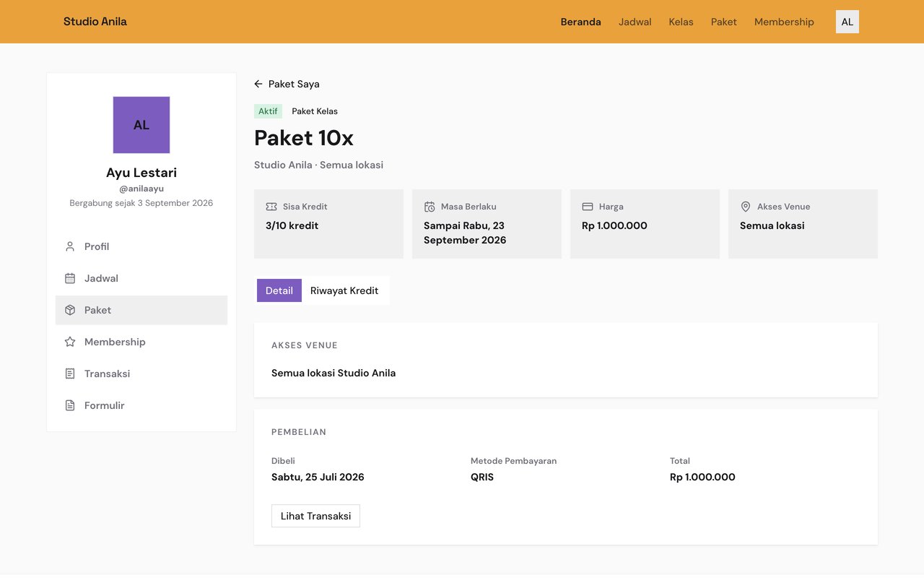This screenshot has height=578, width=924.
Task: Open the AL avatar menu in header
Action: coord(847,22)
